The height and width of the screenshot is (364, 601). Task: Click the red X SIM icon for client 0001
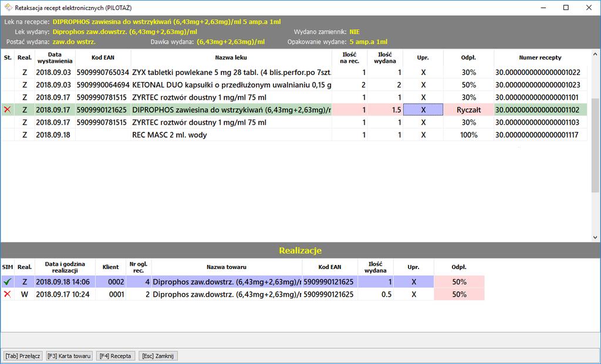tap(7, 294)
